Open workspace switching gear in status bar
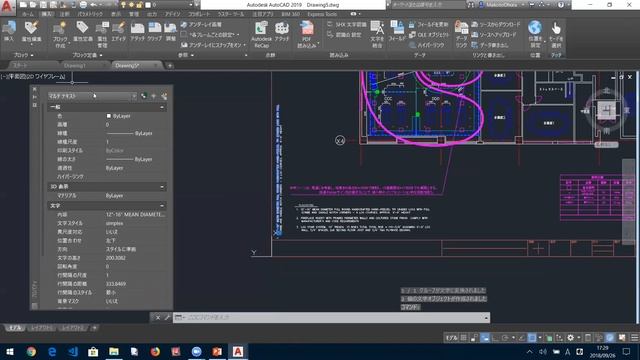Screen dimensions: 640x360 571,338
